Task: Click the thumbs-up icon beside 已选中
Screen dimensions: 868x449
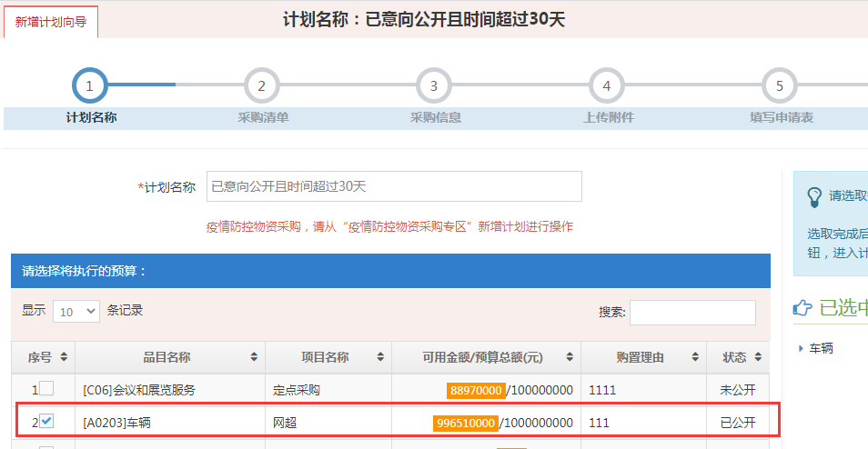Action: coord(803,309)
